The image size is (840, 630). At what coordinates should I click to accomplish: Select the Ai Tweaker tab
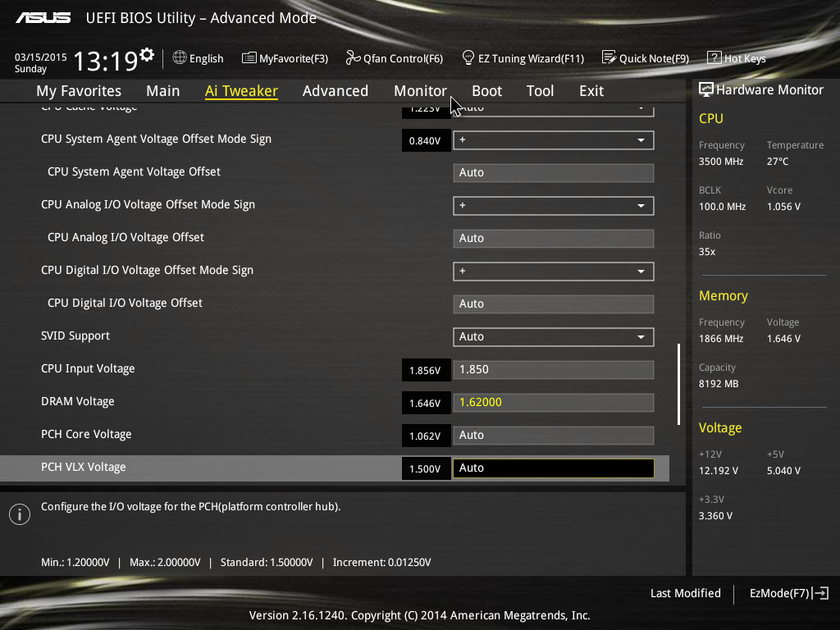coord(241,91)
